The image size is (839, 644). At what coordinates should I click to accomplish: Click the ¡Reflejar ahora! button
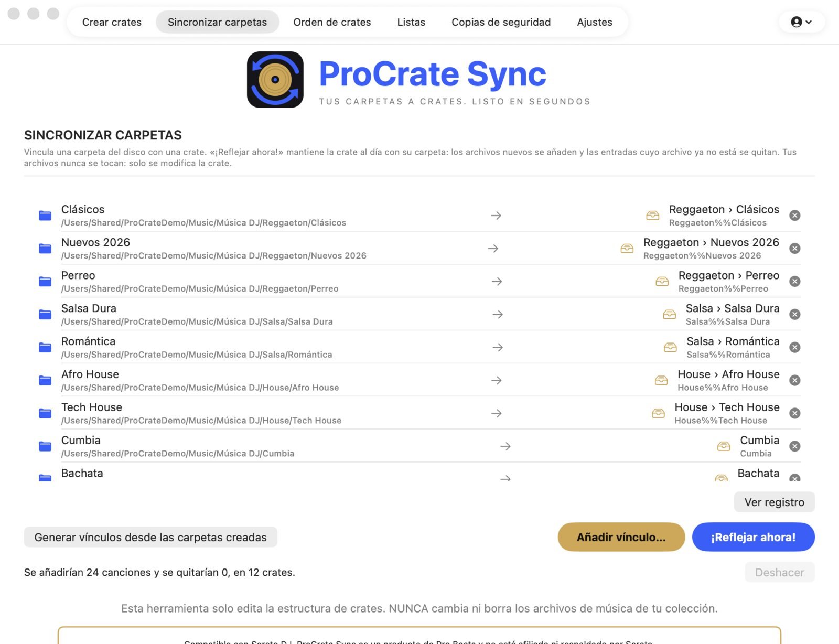(x=754, y=537)
